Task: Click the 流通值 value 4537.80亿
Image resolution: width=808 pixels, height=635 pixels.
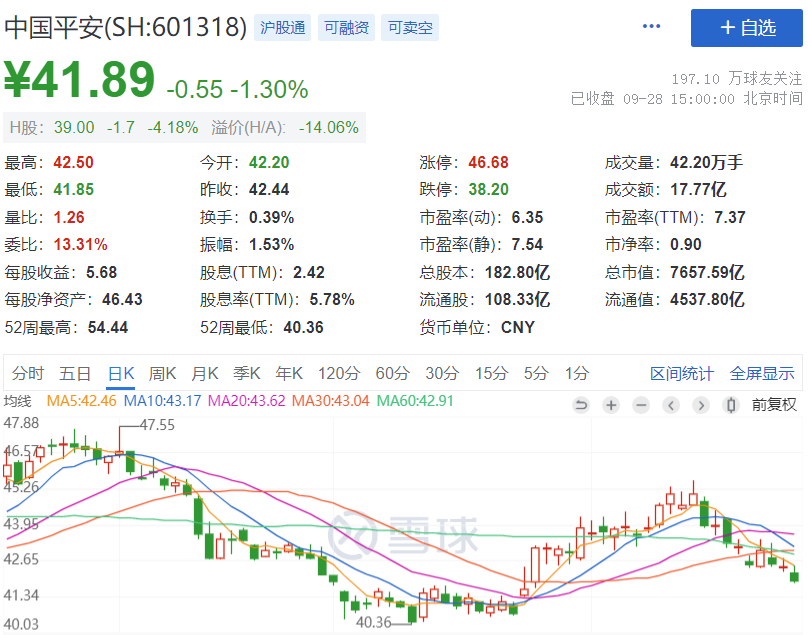Action: click(707, 299)
